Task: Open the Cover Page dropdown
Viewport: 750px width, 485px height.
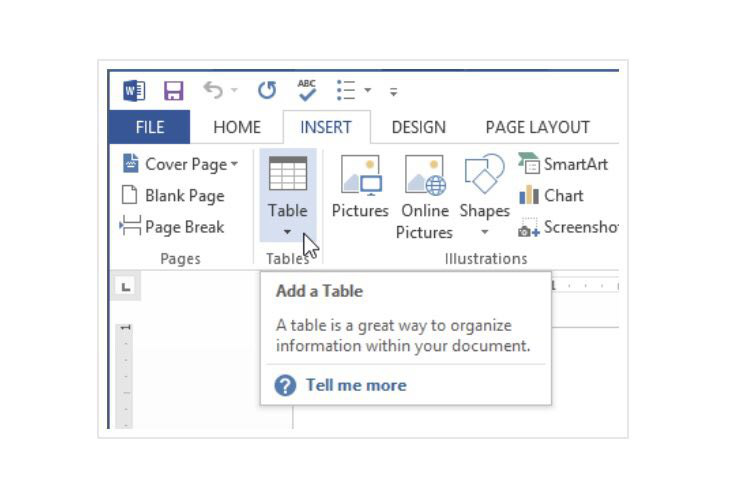Action: [x=181, y=164]
